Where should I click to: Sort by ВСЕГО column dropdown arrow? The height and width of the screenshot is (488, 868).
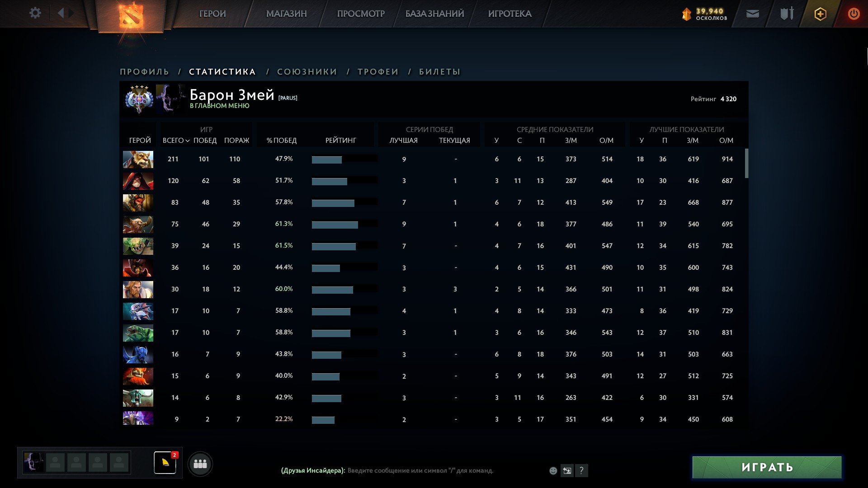[187, 141]
